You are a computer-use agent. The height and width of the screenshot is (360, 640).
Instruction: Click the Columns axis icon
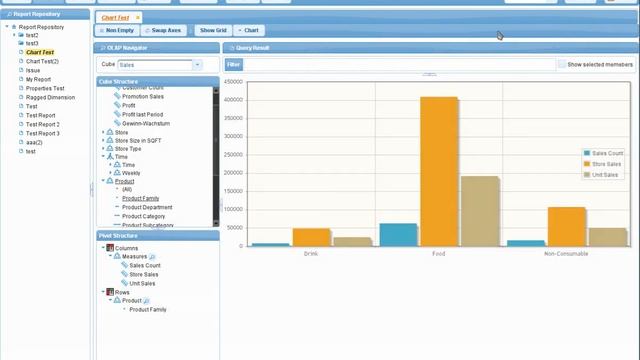click(110, 248)
